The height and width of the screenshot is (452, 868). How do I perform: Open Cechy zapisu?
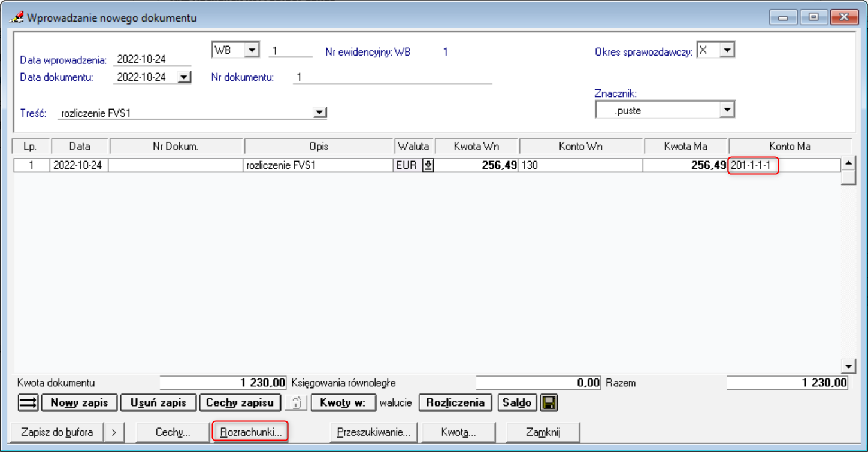coord(240,403)
